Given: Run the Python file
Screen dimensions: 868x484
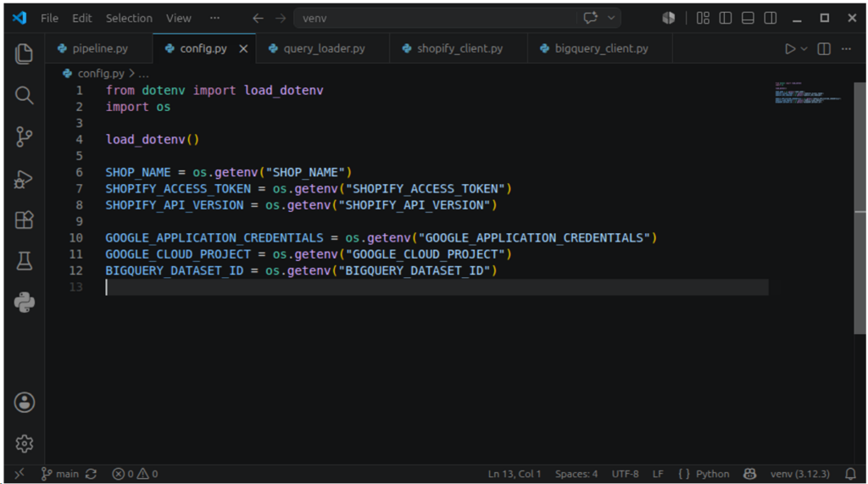Looking at the screenshot, I should point(790,48).
